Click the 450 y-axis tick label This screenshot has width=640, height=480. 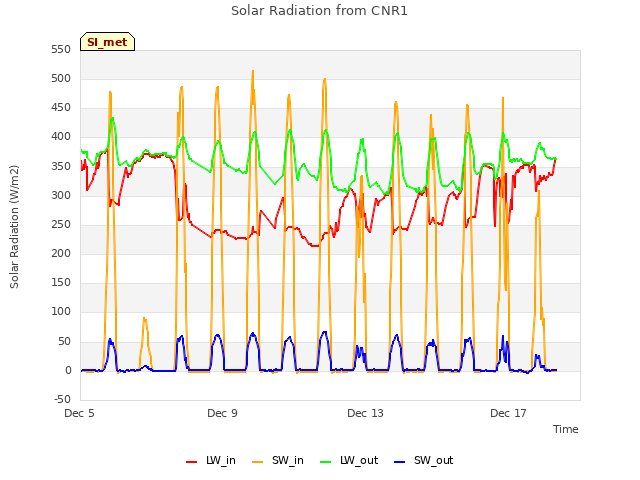click(x=61, y=108)
